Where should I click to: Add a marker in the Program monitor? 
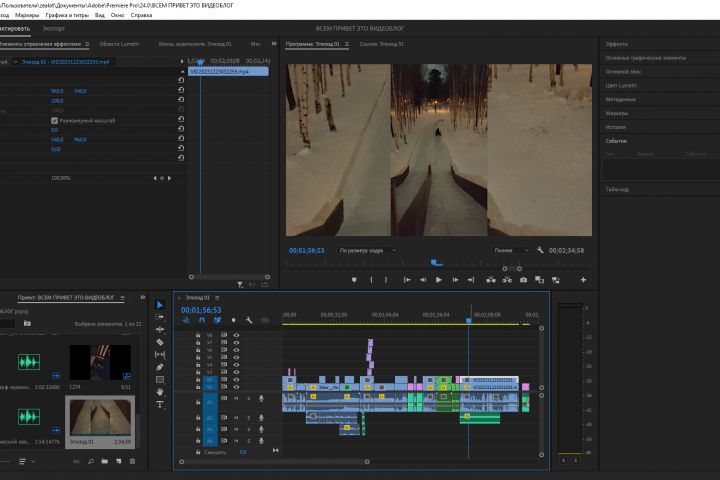tap(353, 280)
